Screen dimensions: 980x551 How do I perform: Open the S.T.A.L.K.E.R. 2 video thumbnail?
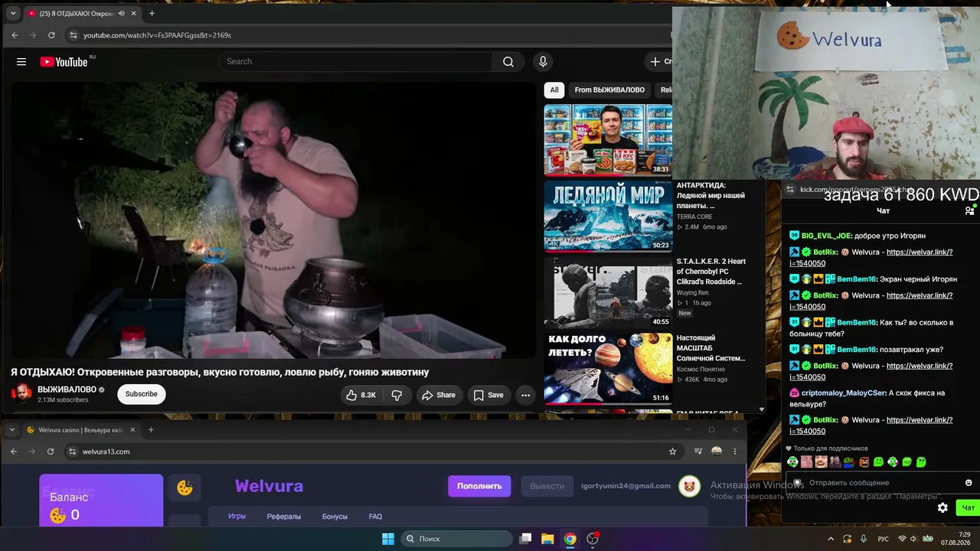pos(608,292)
